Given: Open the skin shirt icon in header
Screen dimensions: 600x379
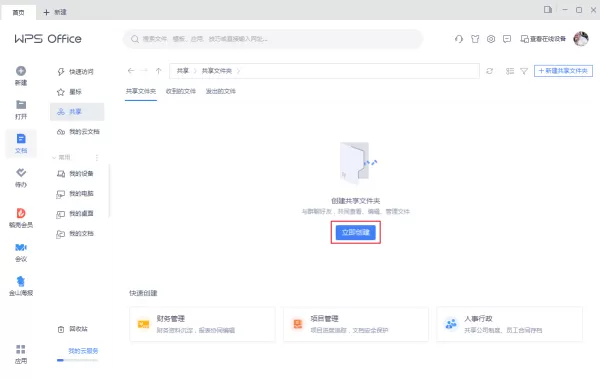Looking at the screenshot, I should click(x=475, y=39).
